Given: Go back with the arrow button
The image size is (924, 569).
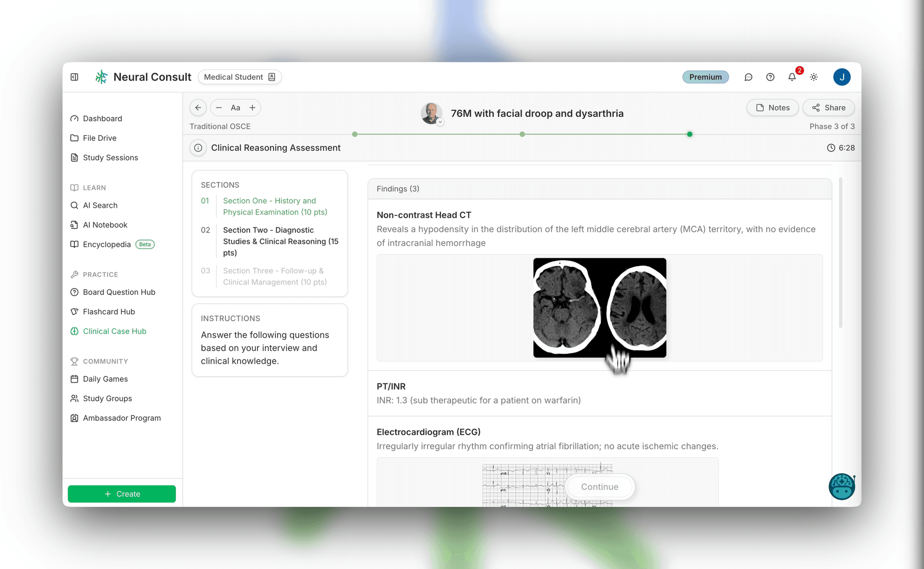Looking at the screenshot, I should [x=198, y=108].
